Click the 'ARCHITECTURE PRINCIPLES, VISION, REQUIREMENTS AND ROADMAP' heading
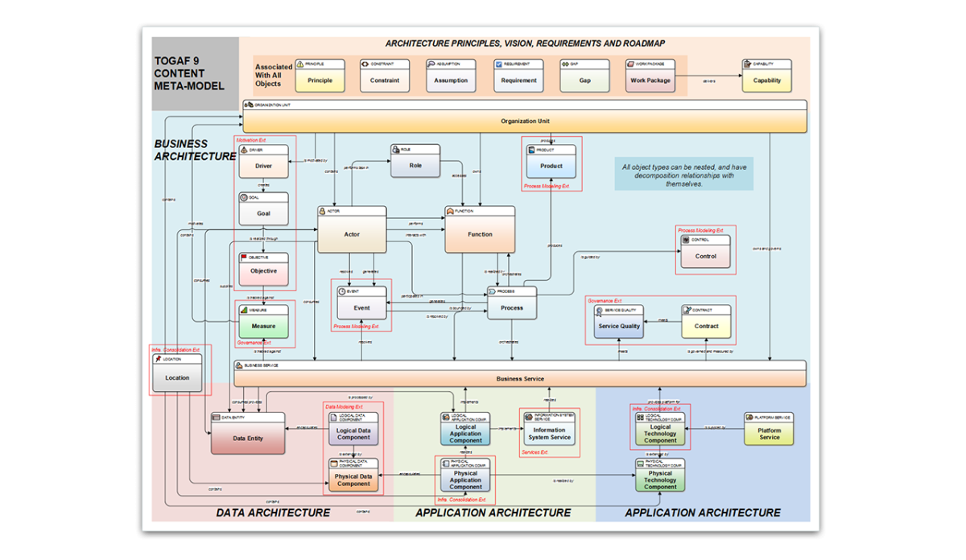This screenshot has height=560, width=966. (x=525, y=43)
